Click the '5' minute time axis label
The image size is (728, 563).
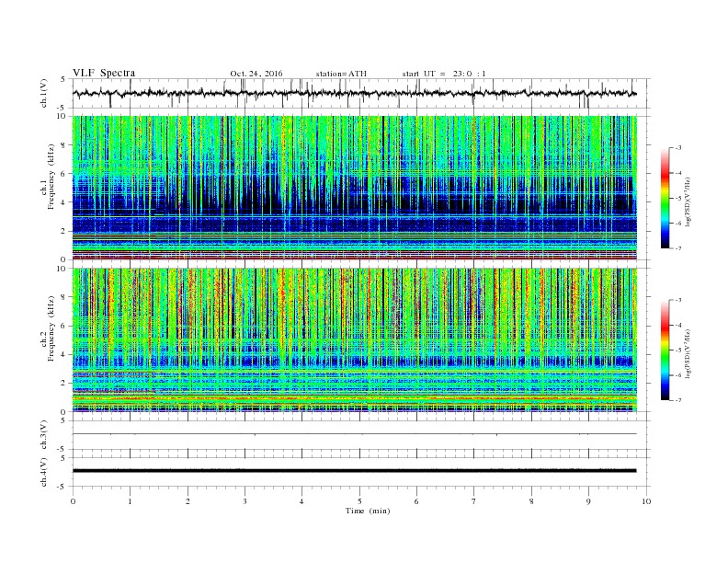(x=359, y=501)
